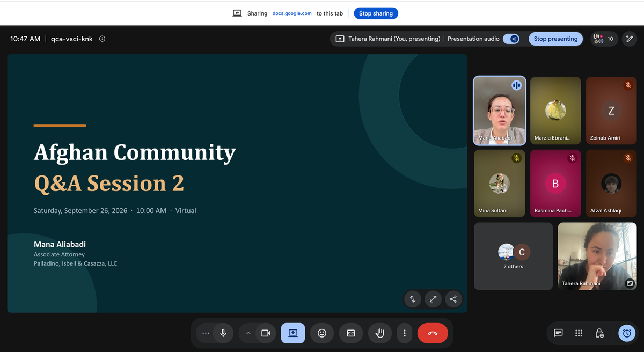Click the magic wand effects icon
This screenshot has width=644, height=352.
point(629,39)
